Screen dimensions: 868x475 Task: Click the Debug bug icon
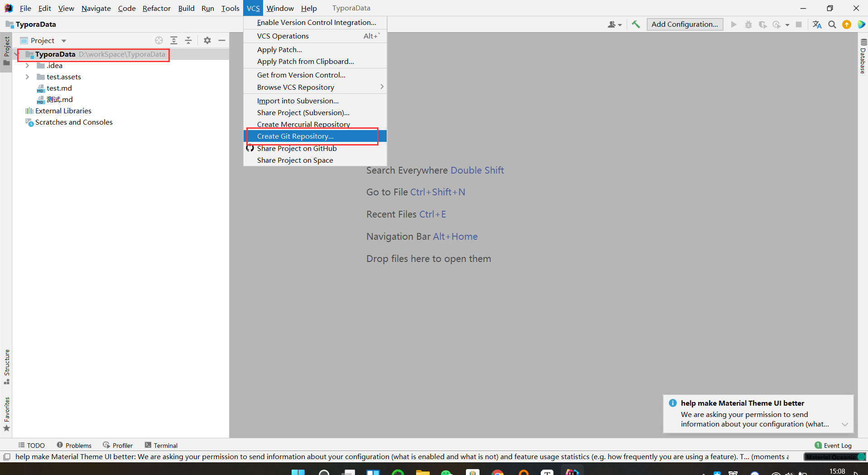[x=748, y=24]
